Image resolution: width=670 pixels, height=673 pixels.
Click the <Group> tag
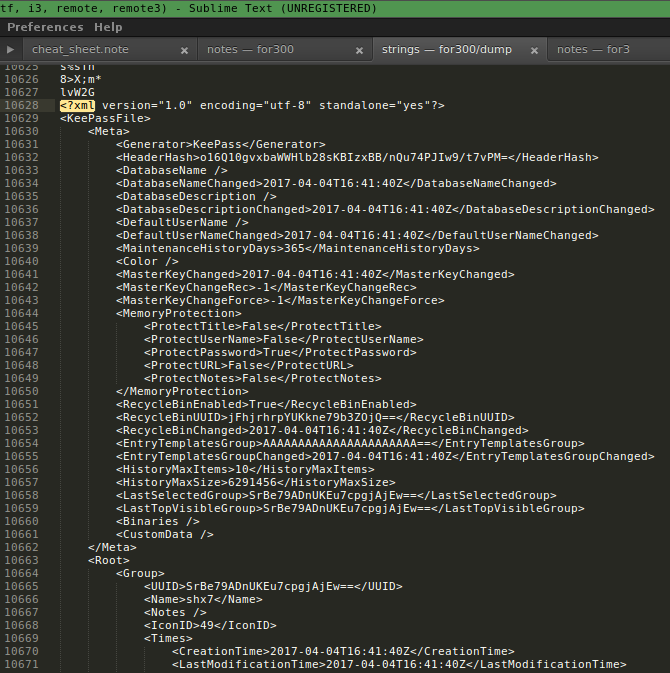(140, 573)
